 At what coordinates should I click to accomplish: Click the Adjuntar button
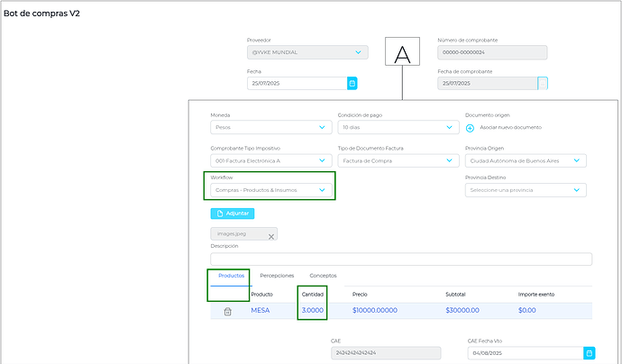click(233, 214)
